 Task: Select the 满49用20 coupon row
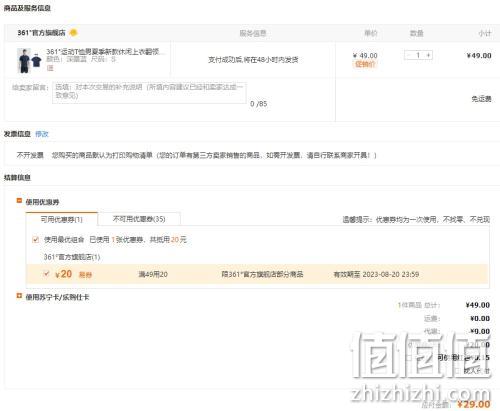(257, 274)
